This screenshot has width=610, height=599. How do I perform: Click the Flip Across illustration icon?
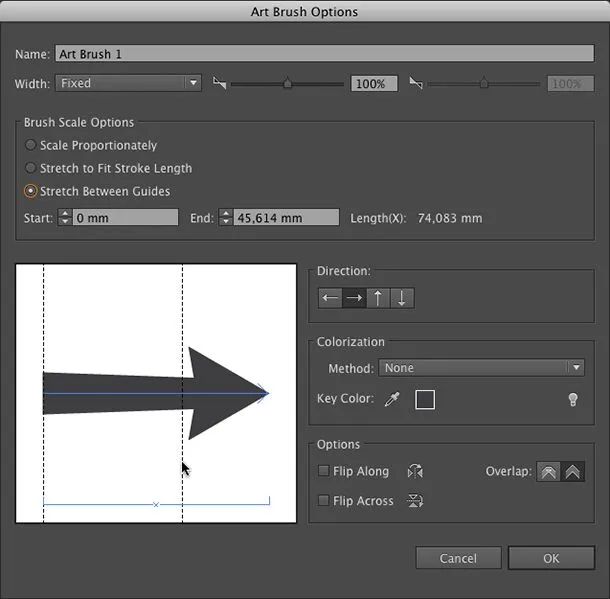click(415, 501)
